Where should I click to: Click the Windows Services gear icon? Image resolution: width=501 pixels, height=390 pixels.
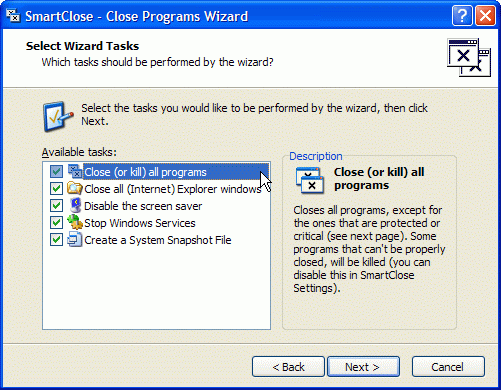point(75,223)
